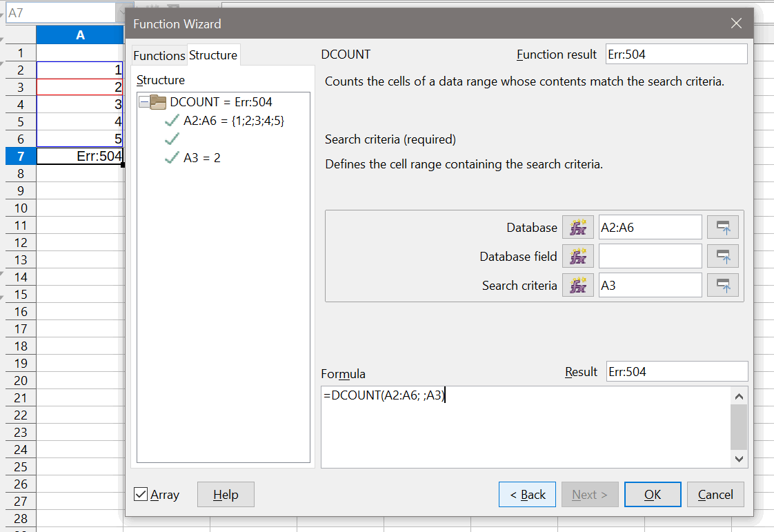Click the DCOUNT folder icon in structure
The image size is (774, 532).
(x=158, y=102)
